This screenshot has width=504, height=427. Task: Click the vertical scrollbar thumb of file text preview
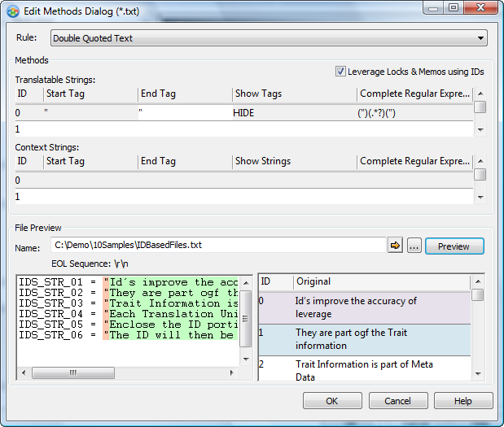pyautogui.click(x=246, y=319)
